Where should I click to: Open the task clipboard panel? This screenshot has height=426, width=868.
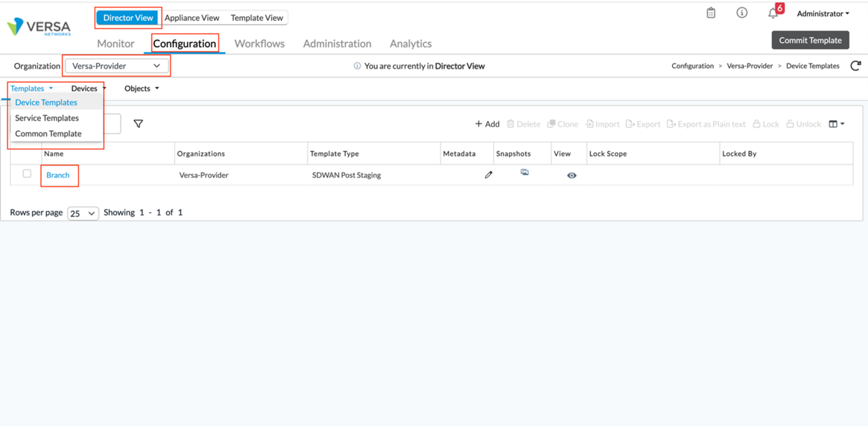point(711,13)
